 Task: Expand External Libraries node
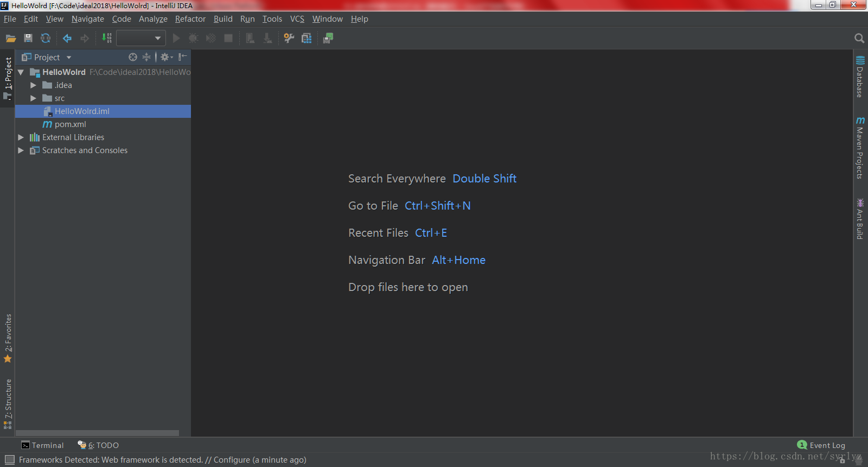[x=21, y=137]
